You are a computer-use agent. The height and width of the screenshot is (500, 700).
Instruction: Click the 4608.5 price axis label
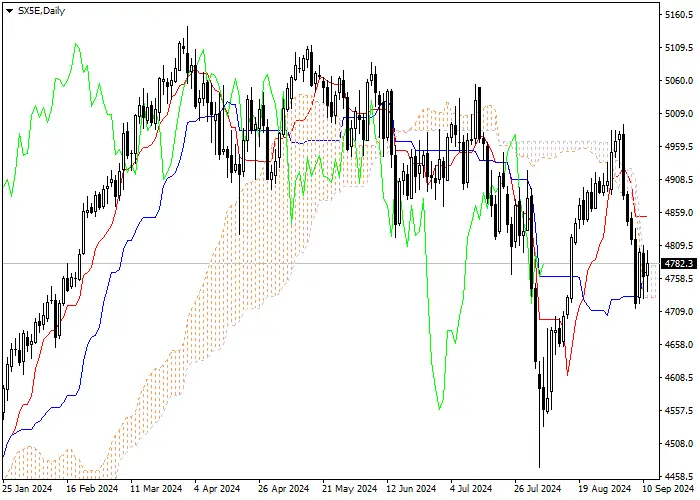point(679,377)
